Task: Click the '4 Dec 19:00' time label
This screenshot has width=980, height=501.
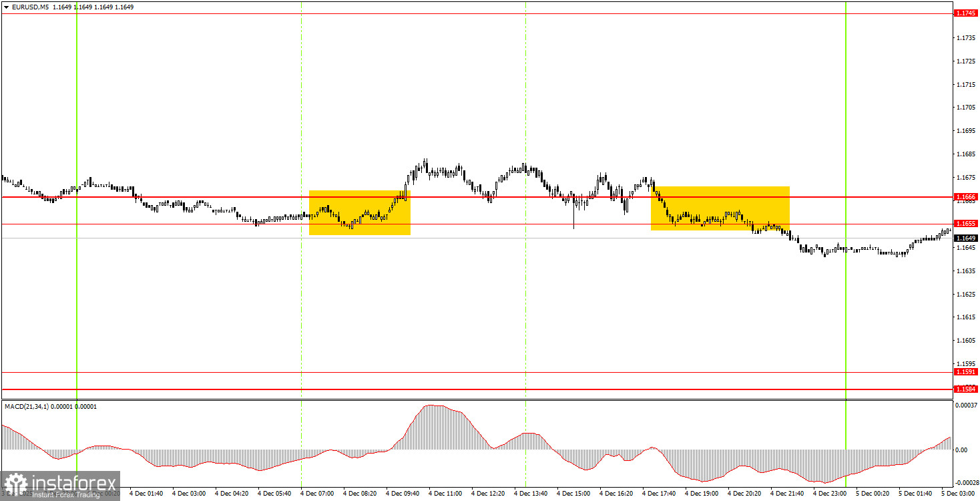Action: click(701, 494)
